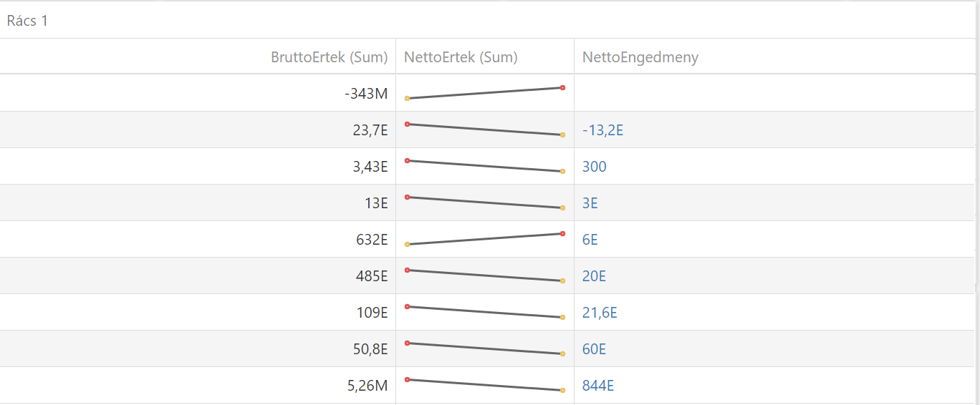Select the NettoEngedmeny column header
980x405 pixels.
(x=640, y=57)
